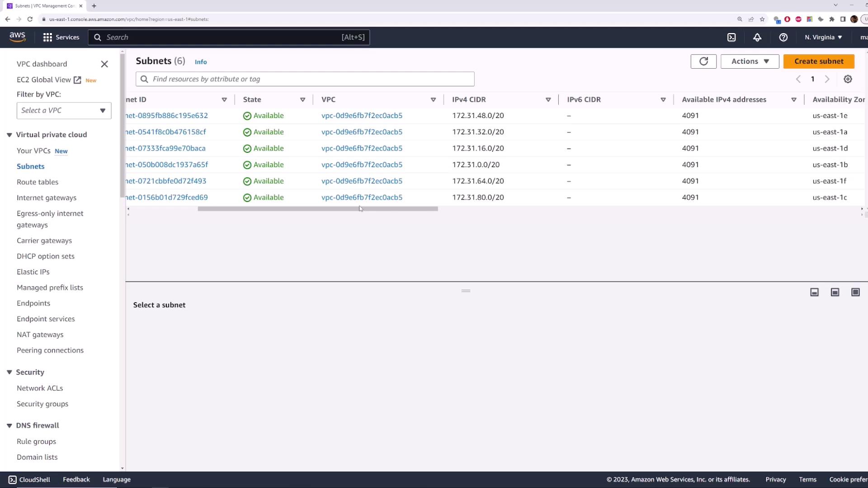Open VPC link for subnet 172.31.48.0/20

[362, 116]
